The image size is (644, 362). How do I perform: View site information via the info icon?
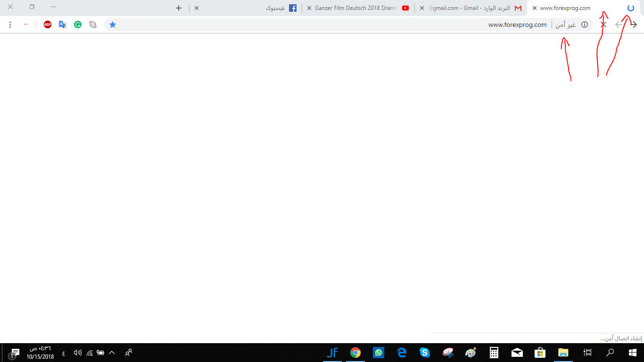(585, 25)
